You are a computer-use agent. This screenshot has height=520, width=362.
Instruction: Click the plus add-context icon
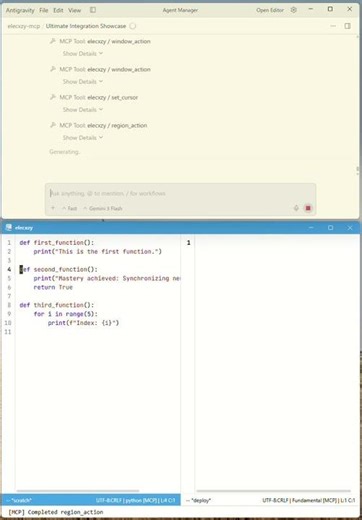(53, 208)
